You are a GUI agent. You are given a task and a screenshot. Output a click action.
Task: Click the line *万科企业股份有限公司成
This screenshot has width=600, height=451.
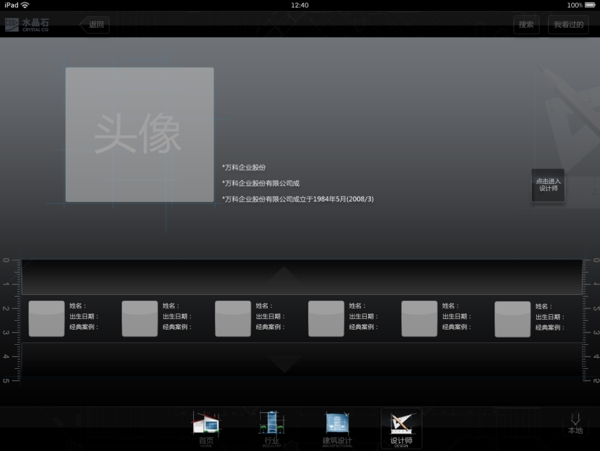tap(261, 184)
